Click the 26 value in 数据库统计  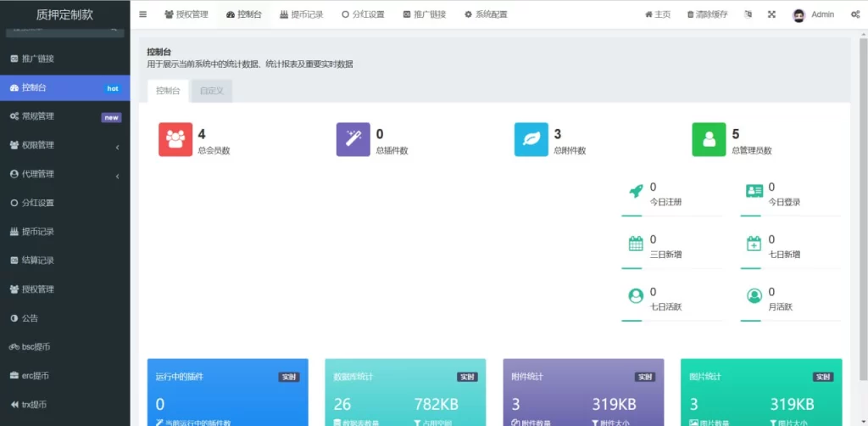click(x=342, y=405)
